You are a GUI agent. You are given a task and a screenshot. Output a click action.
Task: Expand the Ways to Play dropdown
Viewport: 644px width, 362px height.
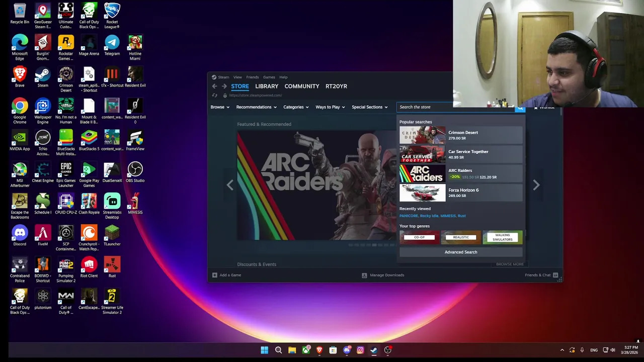pyautogui.click(x=330, y=107)
